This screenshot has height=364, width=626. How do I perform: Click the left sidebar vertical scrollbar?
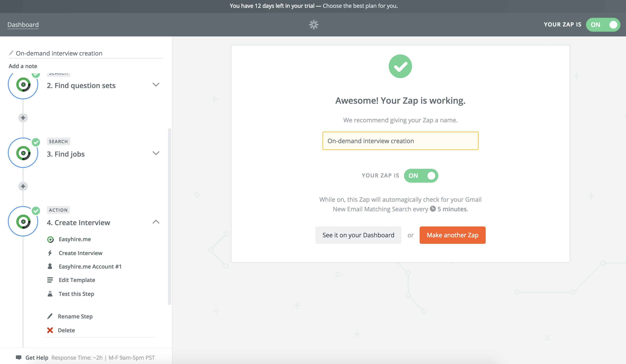tap(169, 216)
